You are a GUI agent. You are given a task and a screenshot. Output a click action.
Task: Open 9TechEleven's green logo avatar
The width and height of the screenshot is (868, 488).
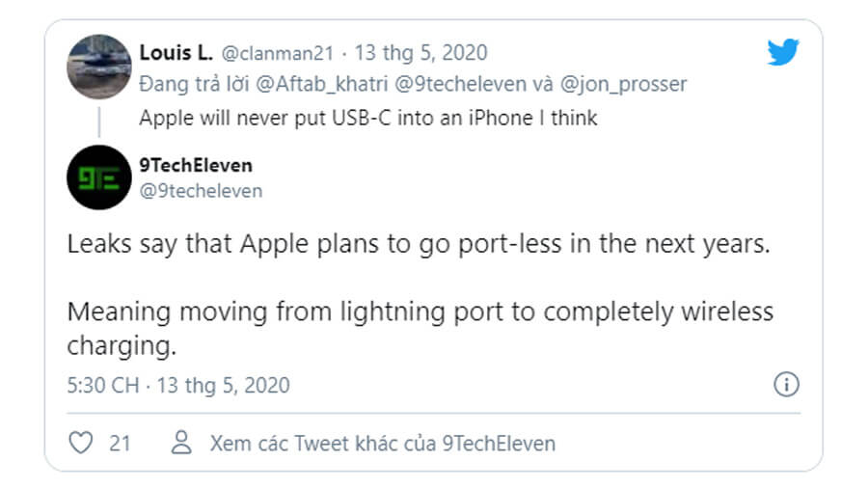pyautogui.click(x=98, y=177)
